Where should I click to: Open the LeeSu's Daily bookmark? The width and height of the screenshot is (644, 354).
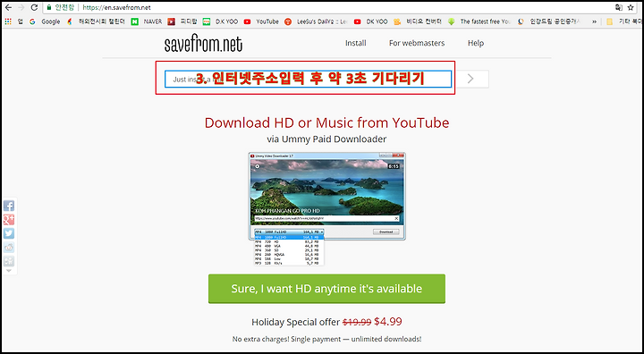coord(317,21)
